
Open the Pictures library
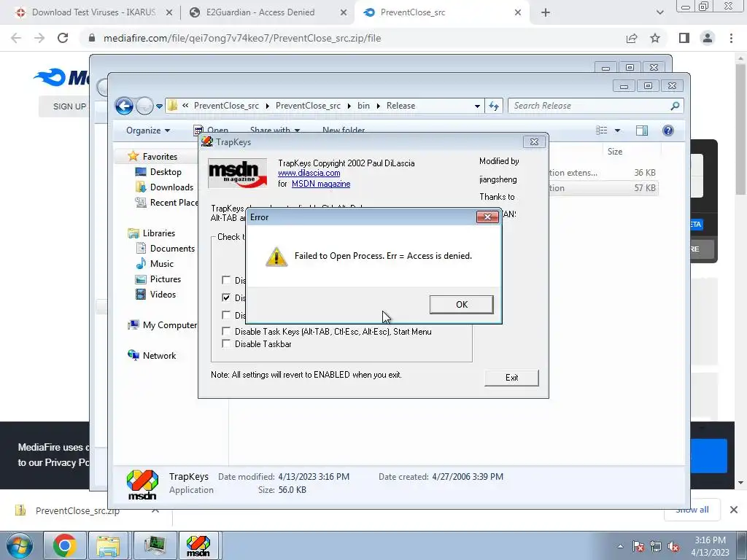pos(166,279)
